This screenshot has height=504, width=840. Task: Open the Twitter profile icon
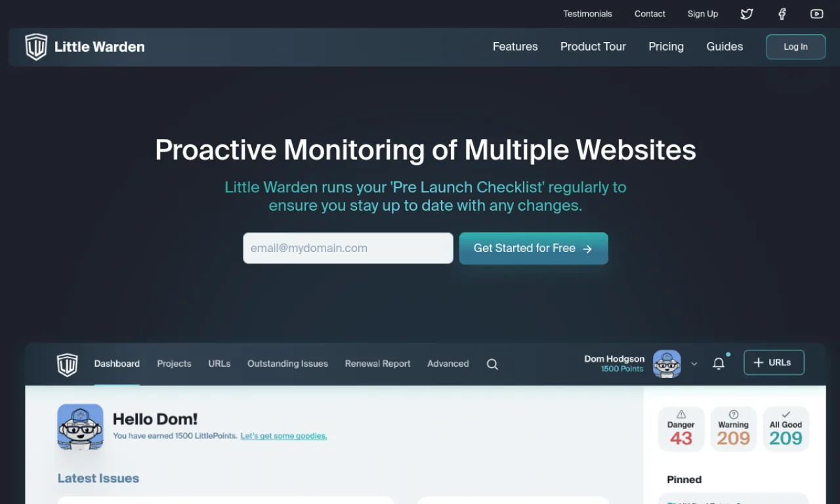point(747,14)
